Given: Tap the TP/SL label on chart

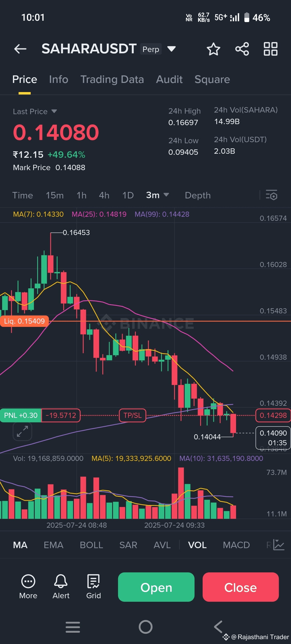Looking at the screenshot, I should coord(132,415).
